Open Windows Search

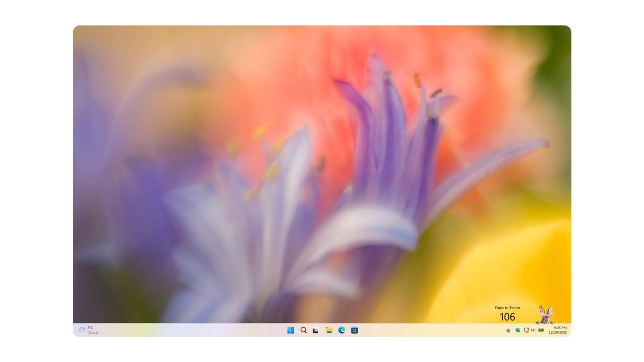[303, 330]
